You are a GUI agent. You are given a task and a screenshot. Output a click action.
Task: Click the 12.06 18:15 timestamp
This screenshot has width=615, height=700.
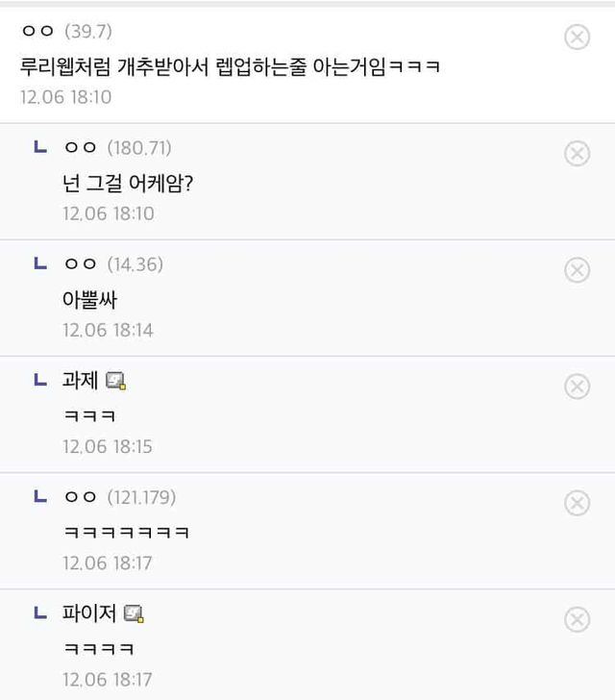click(108, 446)
